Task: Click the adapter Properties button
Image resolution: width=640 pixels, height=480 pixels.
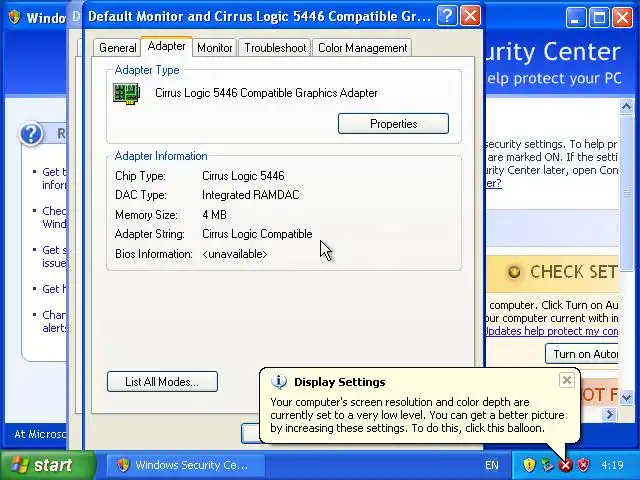Action: (393, 124)
